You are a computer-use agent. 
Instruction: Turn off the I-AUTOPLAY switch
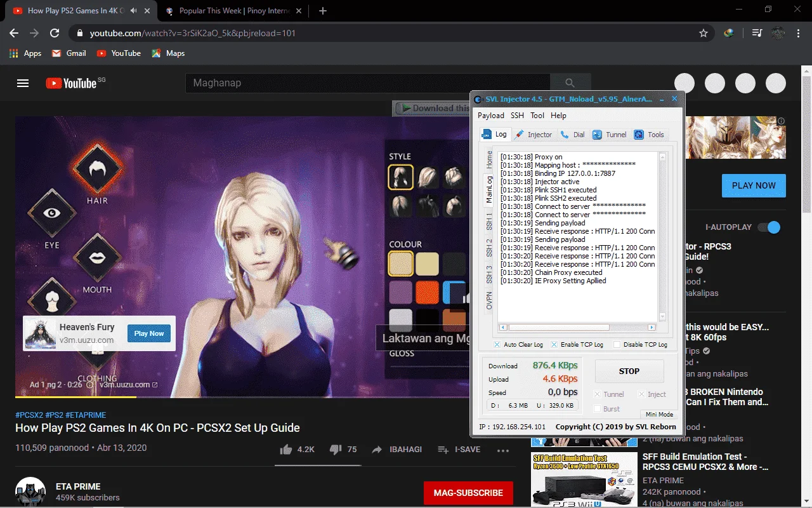[769, 227]
